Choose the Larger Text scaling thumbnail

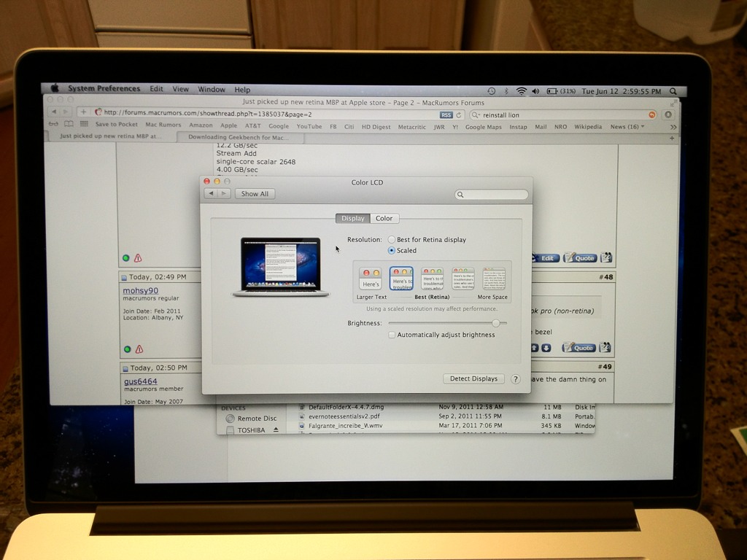(370, 279)
